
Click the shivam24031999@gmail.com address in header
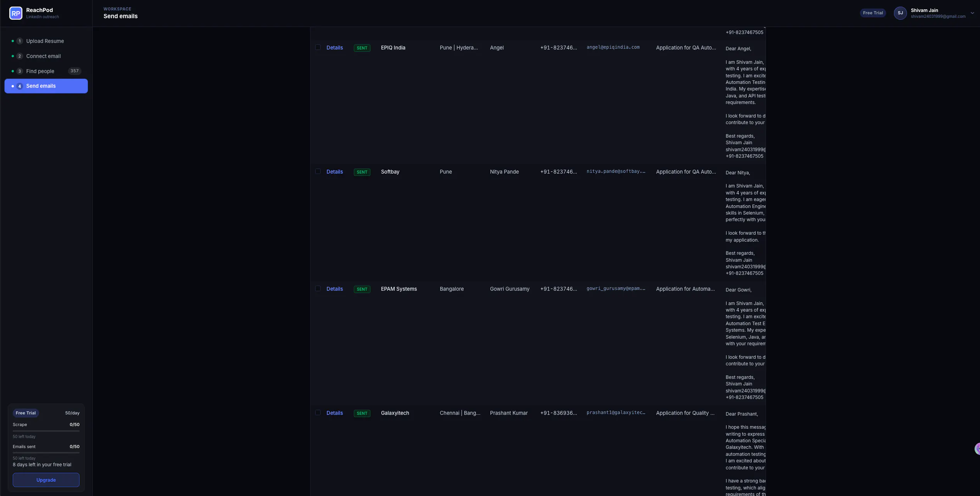(x=938, y=17)
